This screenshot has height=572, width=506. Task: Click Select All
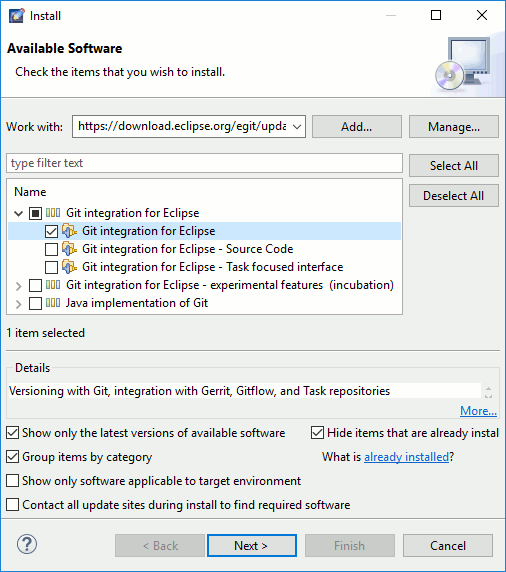(x=454, y=166)
